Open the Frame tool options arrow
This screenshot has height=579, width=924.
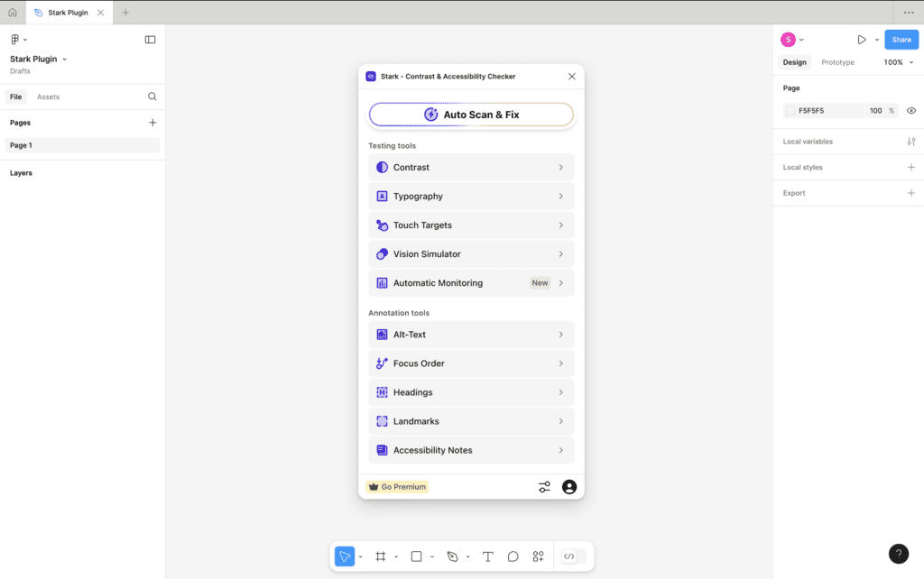tap(396, 556)
